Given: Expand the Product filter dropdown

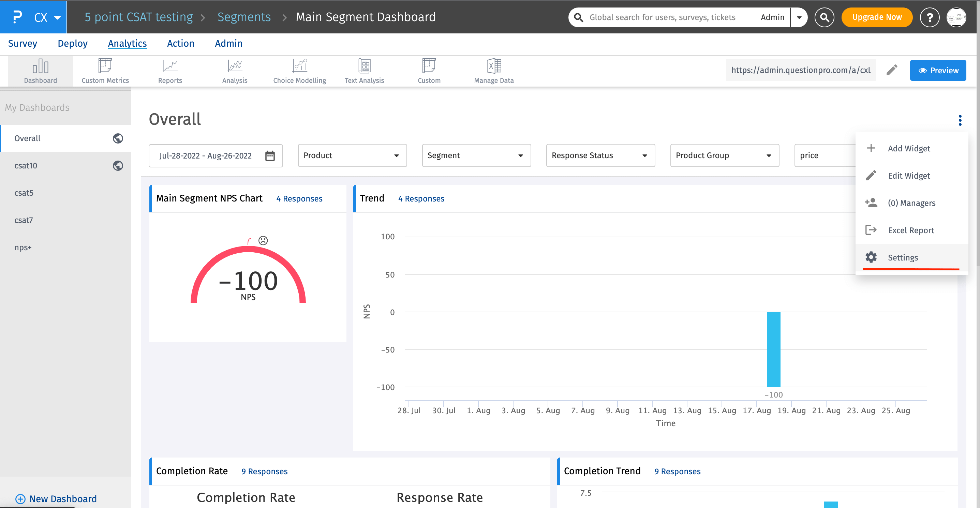Looking at the screenshot, I should [352, 155].
